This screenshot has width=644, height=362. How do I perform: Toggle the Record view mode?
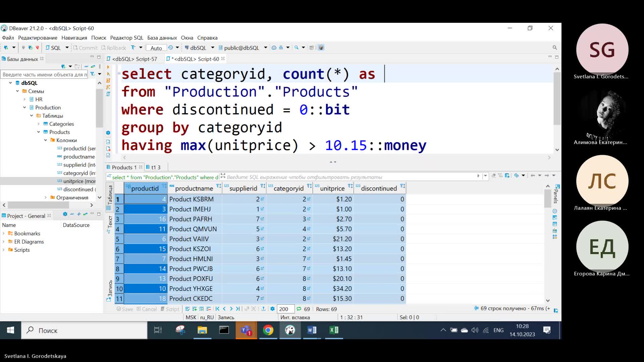(110, 290)
